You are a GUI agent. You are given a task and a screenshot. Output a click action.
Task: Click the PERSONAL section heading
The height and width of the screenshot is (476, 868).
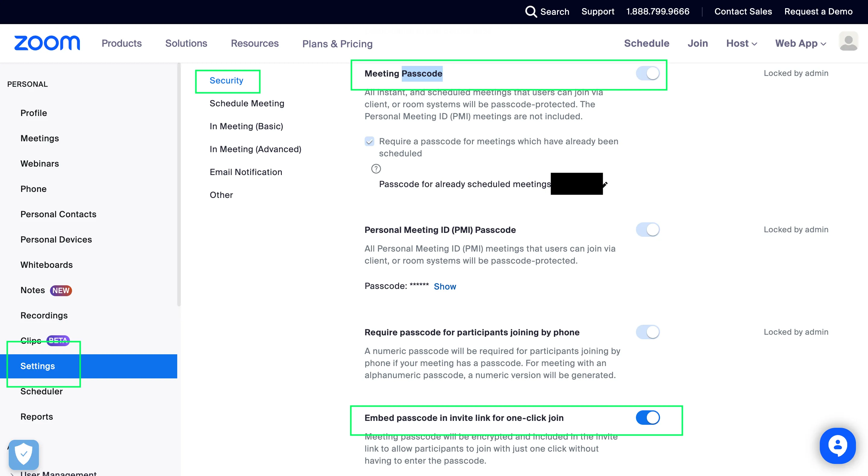28,84
